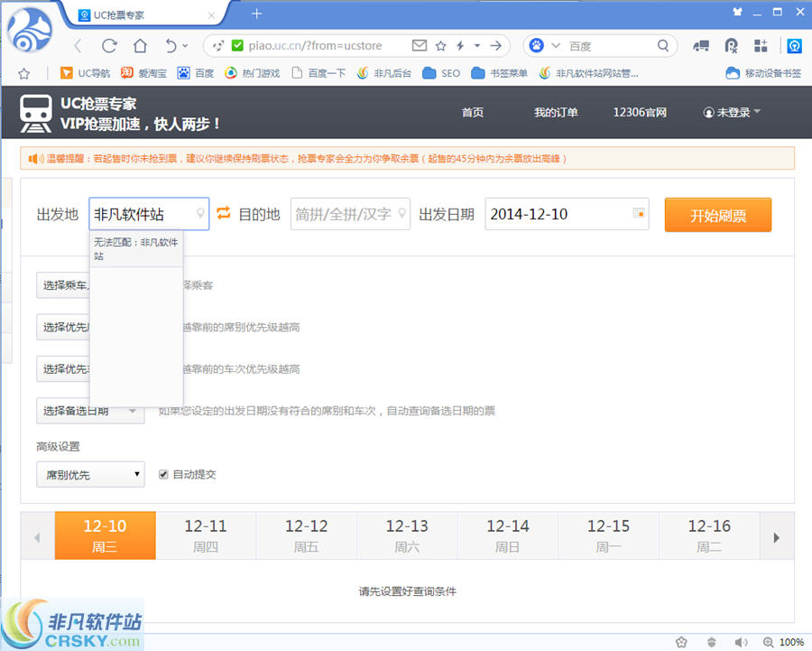Expand the 未登录 account dropdown
This screenshot has height=651, width=812.
(x=731, y=112)
